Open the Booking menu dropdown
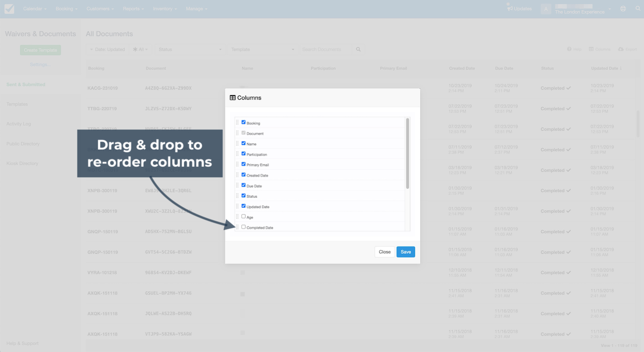 [x=66, y=9]
